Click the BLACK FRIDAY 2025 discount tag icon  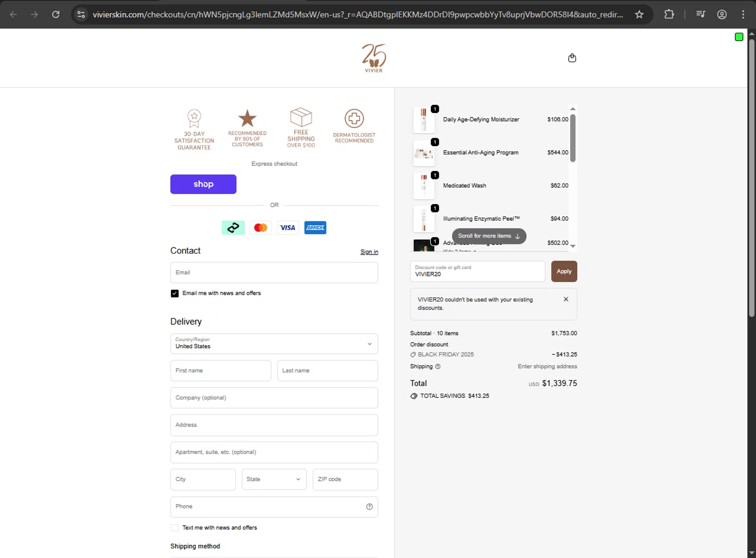pyautogui.click(x=413, y=355)
